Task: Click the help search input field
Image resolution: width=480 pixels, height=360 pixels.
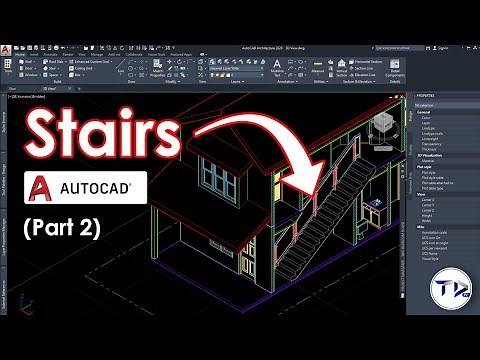Action: tap(399, 48)
